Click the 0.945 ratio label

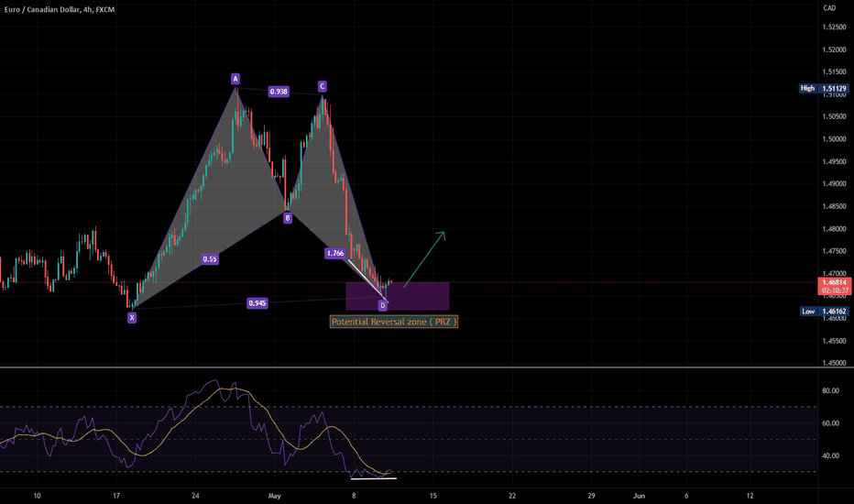pyautogui.click(x=257, y=303)
